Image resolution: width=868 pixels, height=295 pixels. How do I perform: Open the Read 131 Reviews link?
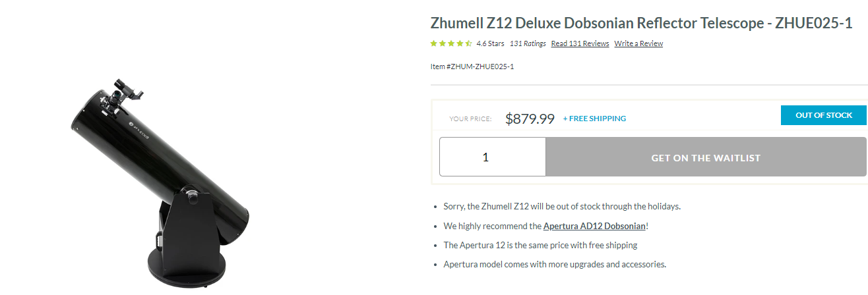pyautogui.click(x=580, y=44)
